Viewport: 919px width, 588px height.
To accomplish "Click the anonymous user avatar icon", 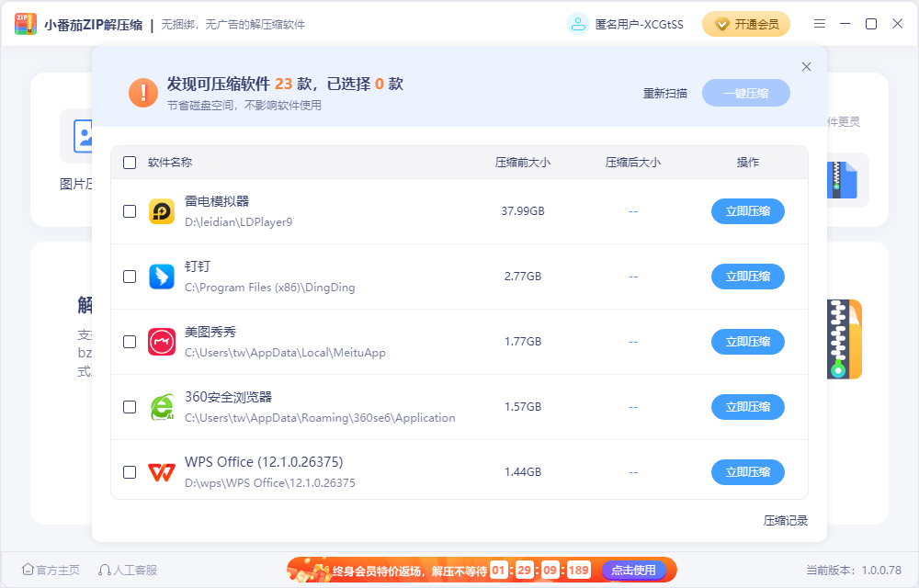I will click(x=578, y=24).
